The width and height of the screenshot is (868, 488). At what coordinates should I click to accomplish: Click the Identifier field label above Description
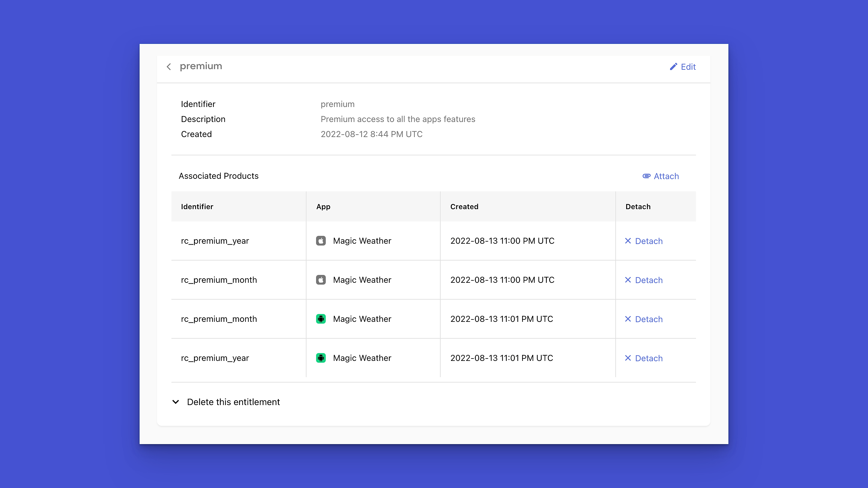tap(198, 104)
